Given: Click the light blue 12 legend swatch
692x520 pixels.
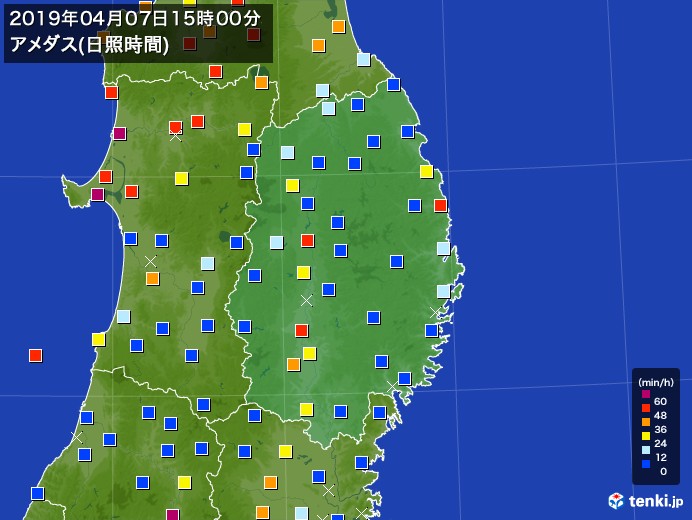Looking at the screenshot, I should [646, 450].
